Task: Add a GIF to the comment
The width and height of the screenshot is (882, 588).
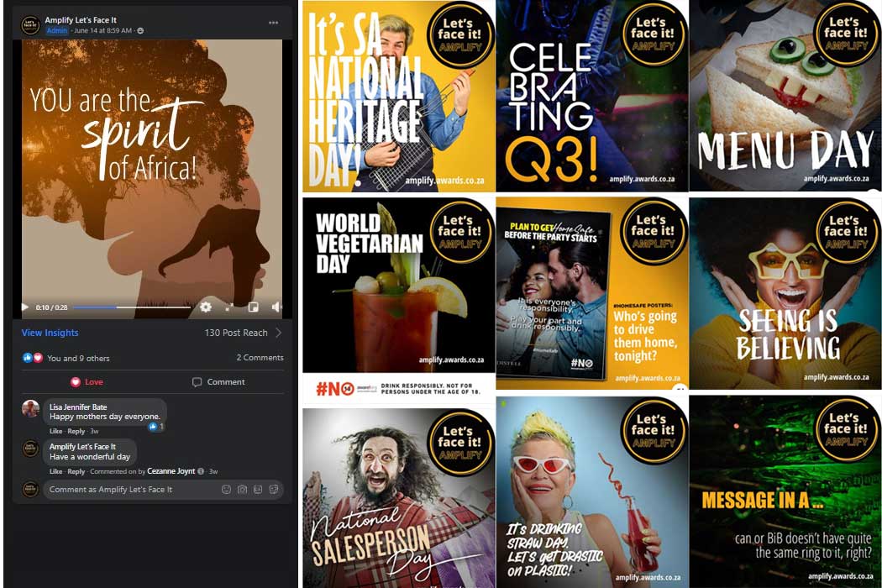Action: 258,490
